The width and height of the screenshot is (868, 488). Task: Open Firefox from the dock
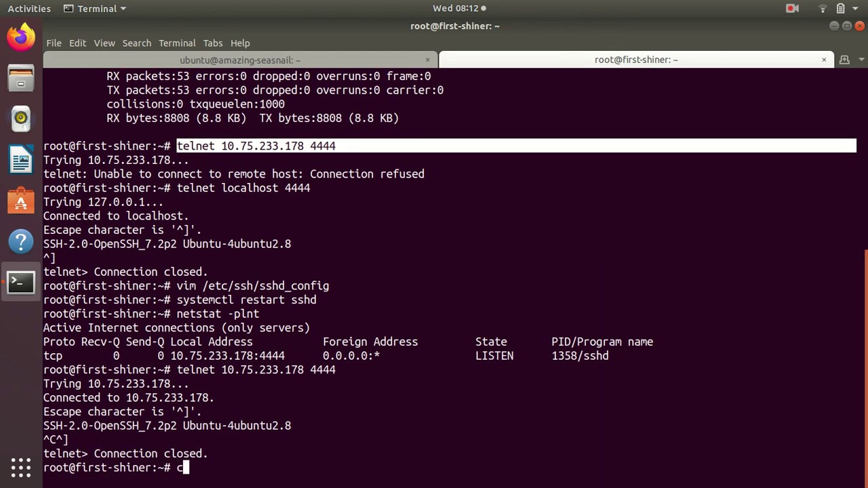point(21,37)
